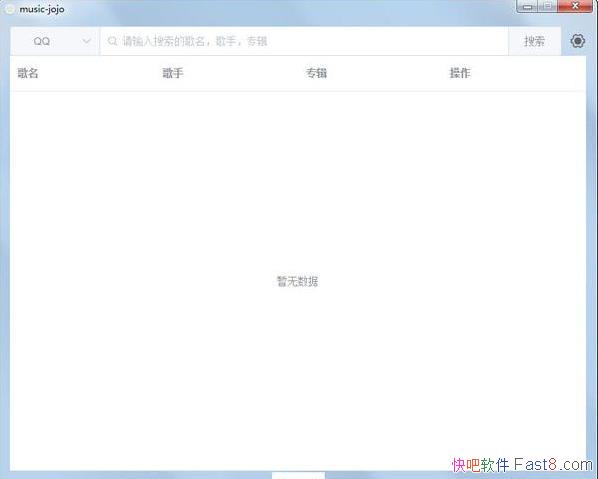Focus the song, singer, album search field

click(x=304, y=41)
